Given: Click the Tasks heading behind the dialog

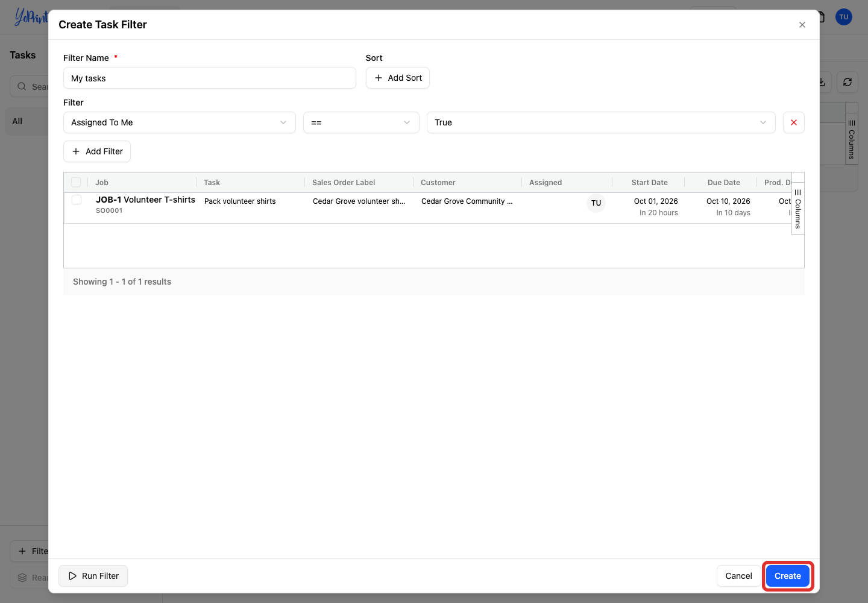Looking at the screenshot, I should tap(23, 55).
